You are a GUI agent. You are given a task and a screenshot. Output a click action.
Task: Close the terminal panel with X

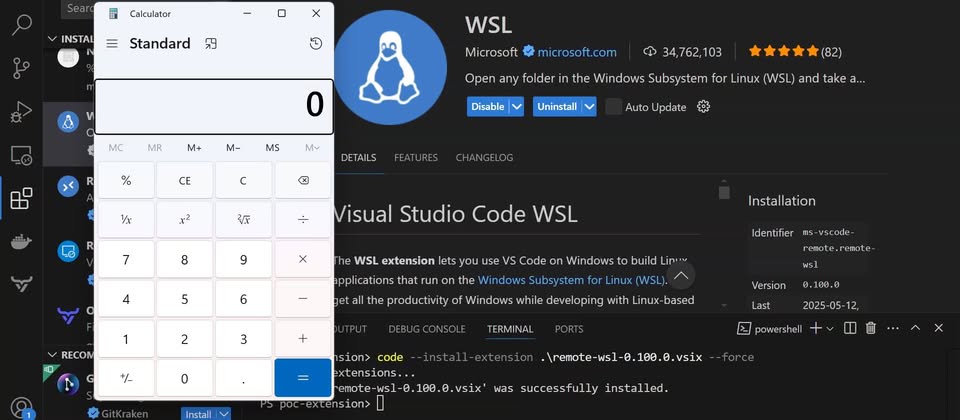tap(939, 328)
